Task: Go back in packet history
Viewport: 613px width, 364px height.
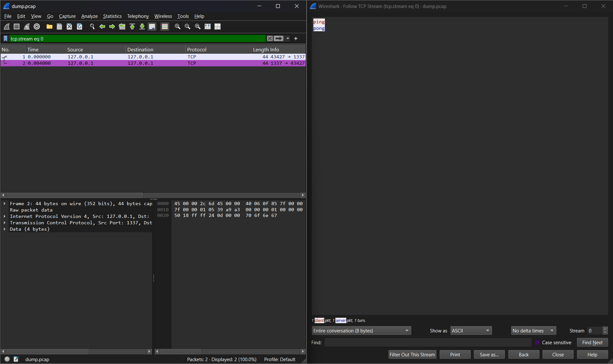Action: point(102,26)
